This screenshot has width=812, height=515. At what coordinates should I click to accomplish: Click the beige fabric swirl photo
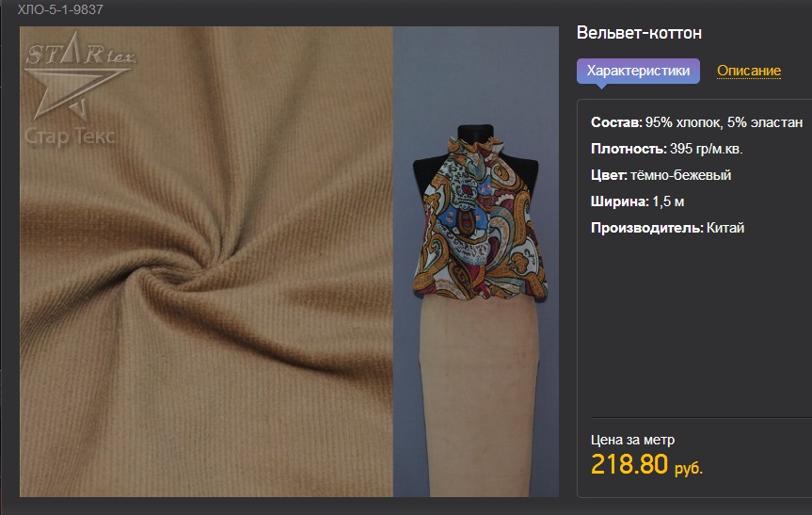point(206,262)
